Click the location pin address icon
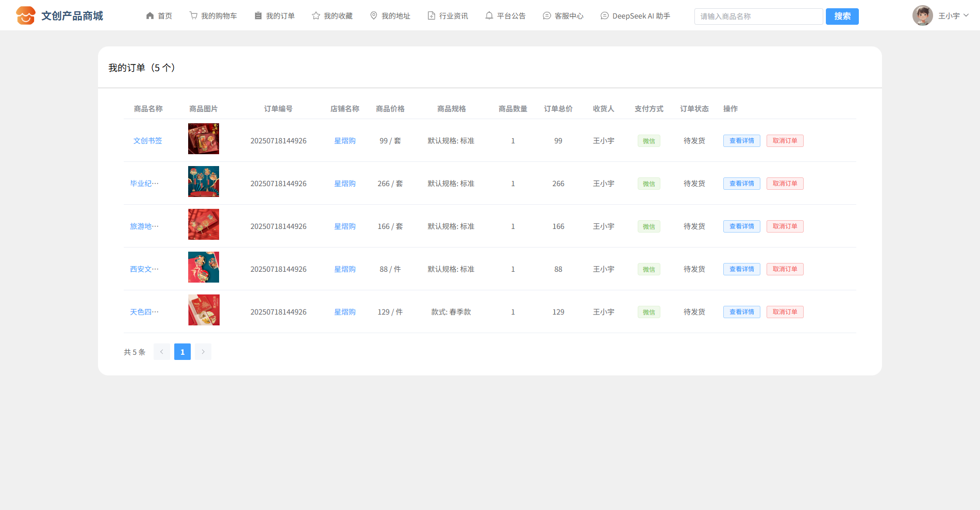This screenshot has width=980, height=510. point(374,16)
